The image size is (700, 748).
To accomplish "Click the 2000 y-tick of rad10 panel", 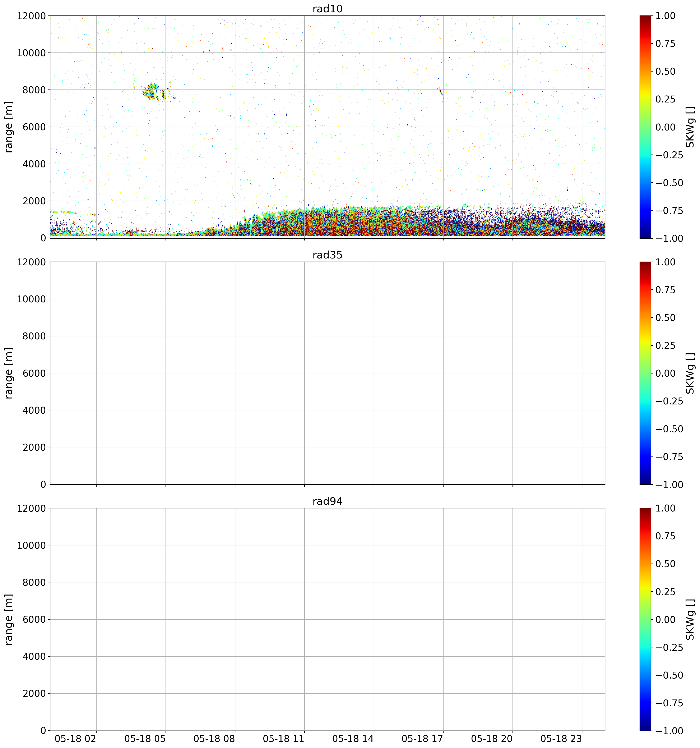I will click(34, 201).
